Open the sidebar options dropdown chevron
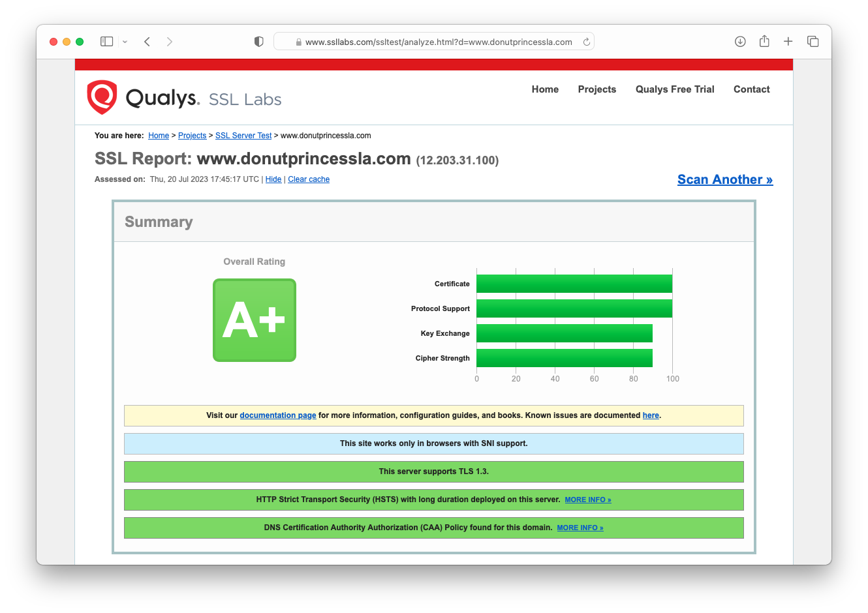The image size is (868, 613). [125, 42]
